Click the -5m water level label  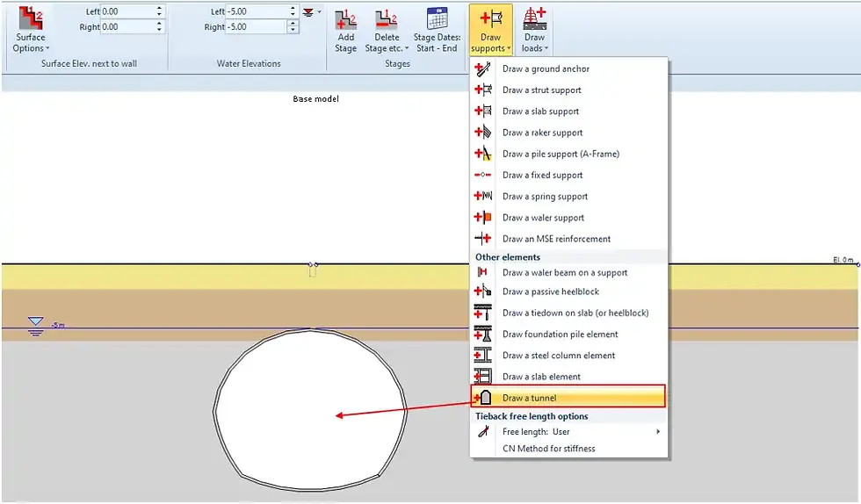[58, 326]
